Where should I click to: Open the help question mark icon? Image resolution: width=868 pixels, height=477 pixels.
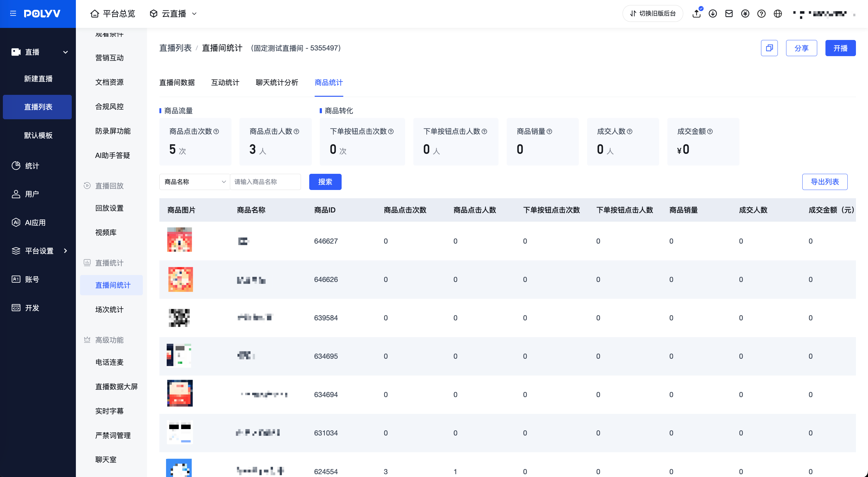pos(761,13)
